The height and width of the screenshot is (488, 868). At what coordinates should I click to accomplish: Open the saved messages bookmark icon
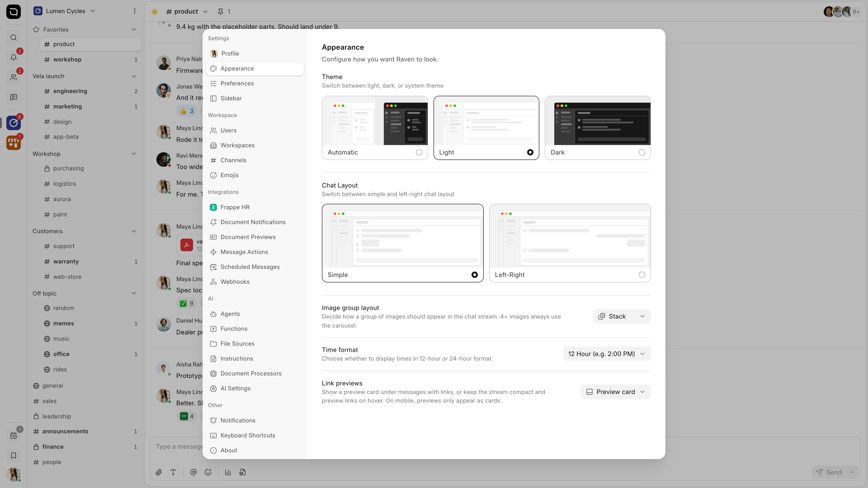point(14,455)
